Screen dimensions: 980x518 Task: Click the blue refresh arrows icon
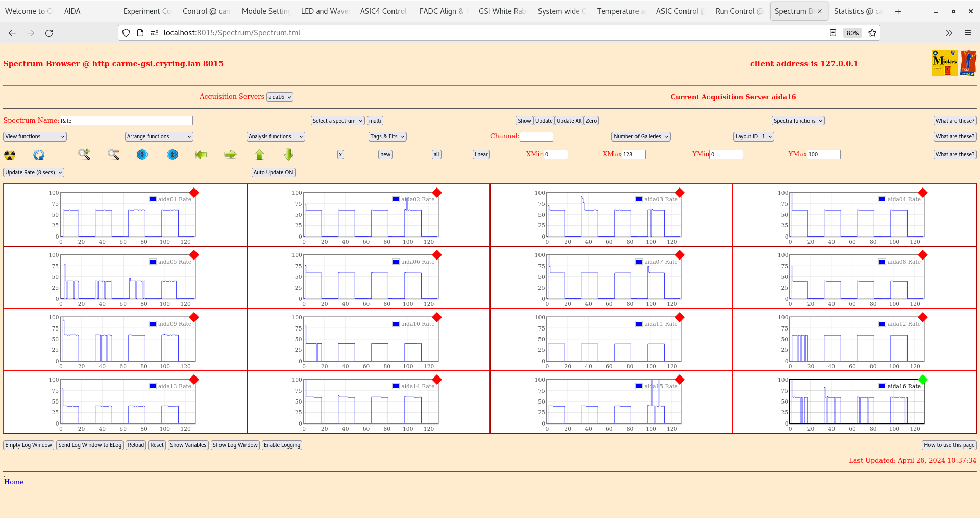(x=39, y=155)
